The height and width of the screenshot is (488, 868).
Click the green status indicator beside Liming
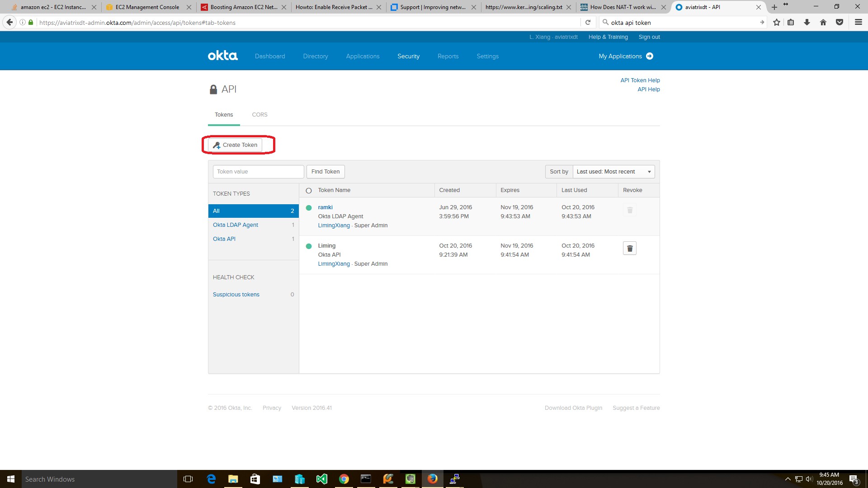coord(308,246)
